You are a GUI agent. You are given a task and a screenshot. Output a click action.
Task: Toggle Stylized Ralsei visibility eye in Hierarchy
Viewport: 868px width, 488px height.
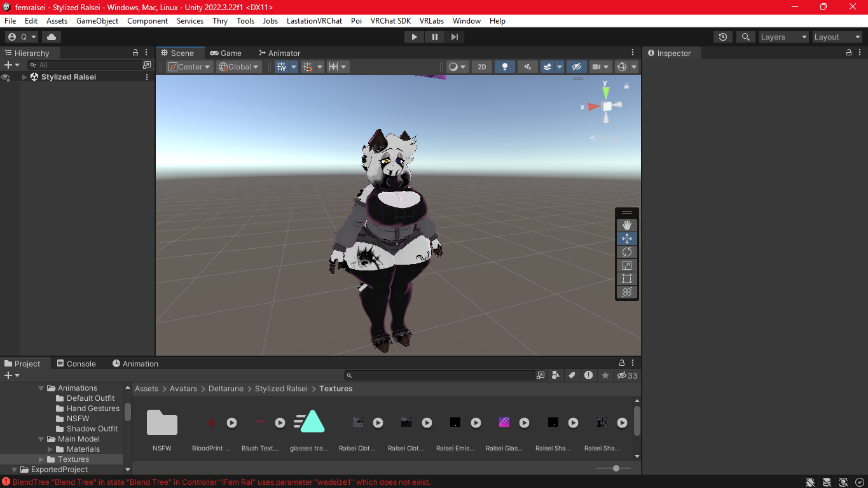click(x=6, y=77)
